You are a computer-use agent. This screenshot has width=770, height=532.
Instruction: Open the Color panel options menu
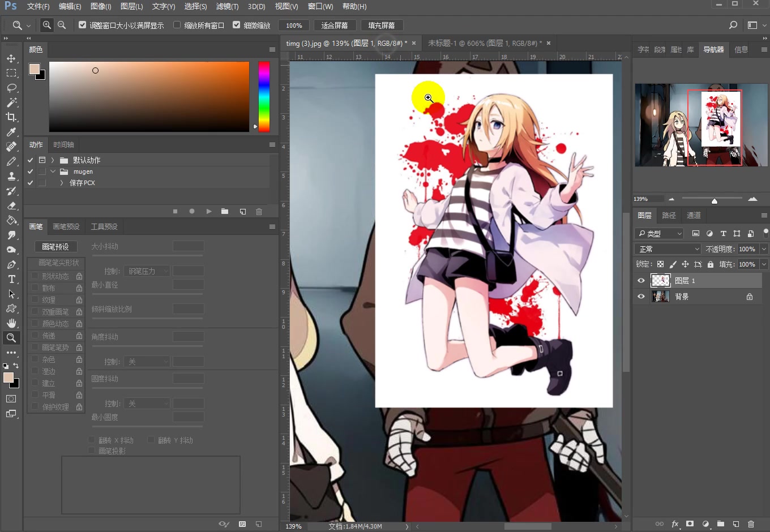[272, 50]
